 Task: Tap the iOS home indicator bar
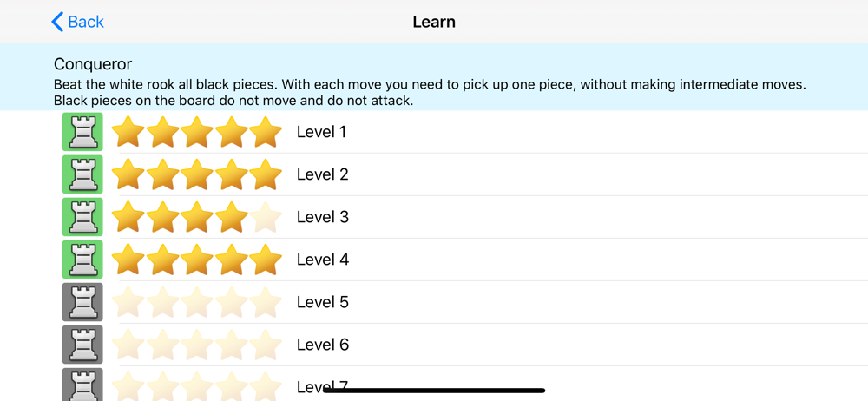point(434,391)
